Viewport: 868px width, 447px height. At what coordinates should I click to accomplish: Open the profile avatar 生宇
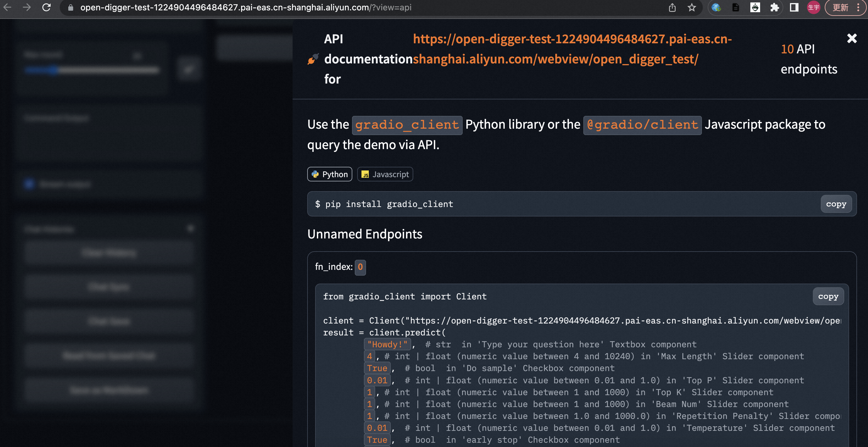click(813, 7)
